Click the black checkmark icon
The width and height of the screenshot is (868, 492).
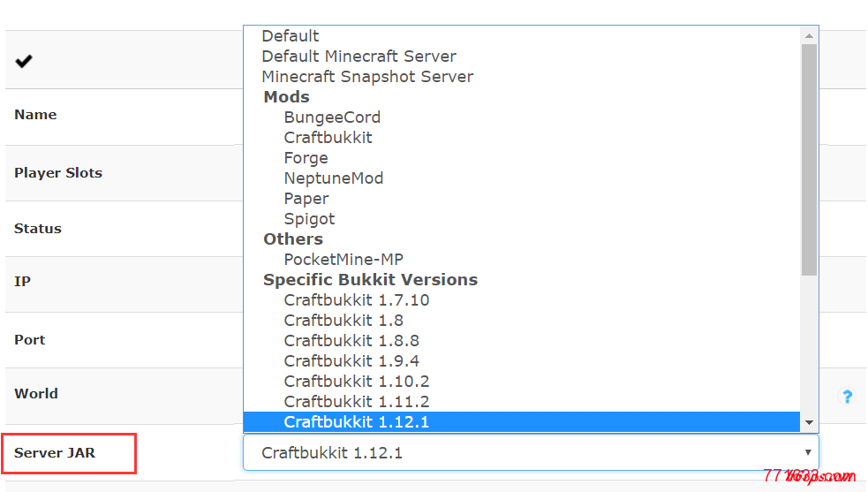(24, 61)
